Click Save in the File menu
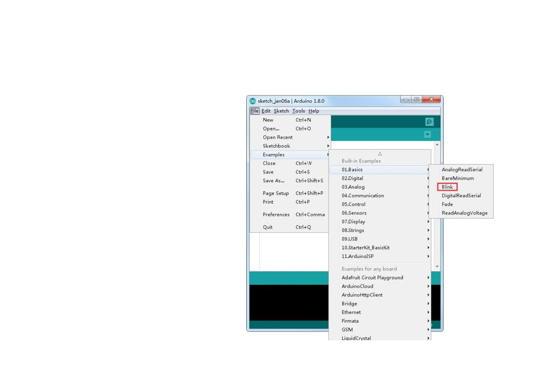Viewport: 554px width, 392px height. pyautogui.click(x=290, y=172)
